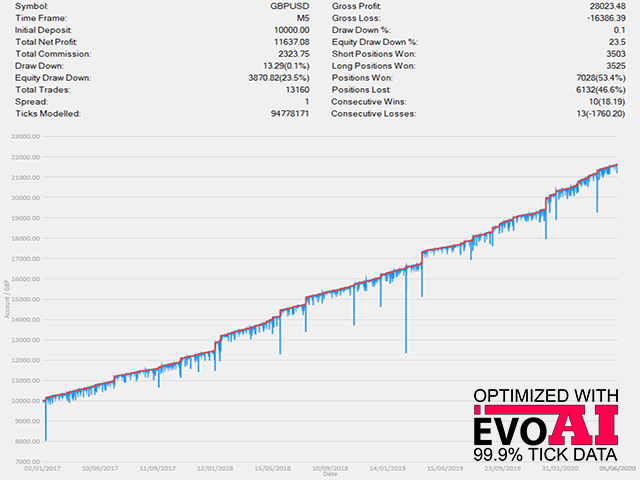This screenshot has width=640, height=480.
Task: Click the Consecutive Losses value 13(-1760.20)
Action: [601, 113]
